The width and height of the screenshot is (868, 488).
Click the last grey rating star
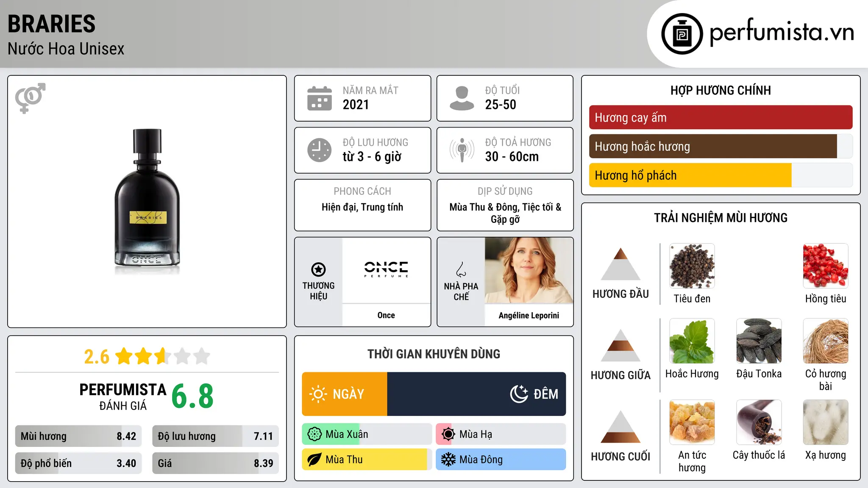point(202,356)
